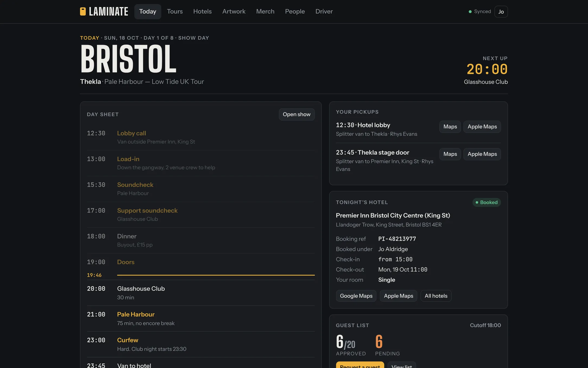Switch to the Tours tab

pyautogui.click(x=175, y=11)
